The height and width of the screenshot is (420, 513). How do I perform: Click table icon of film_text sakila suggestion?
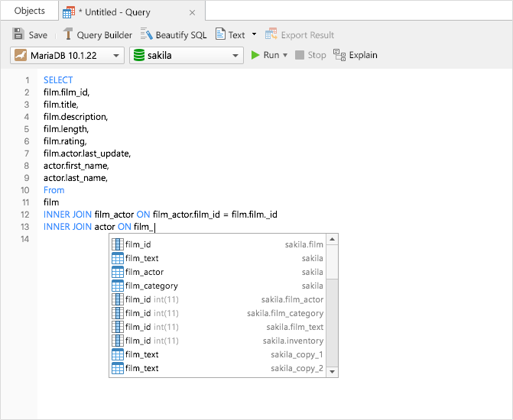tap(118, 258)
